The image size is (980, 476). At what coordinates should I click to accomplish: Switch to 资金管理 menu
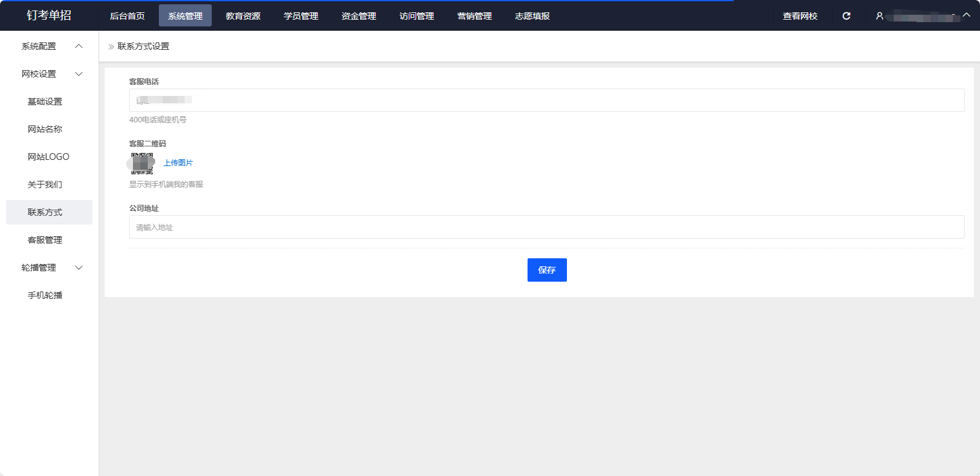point(359,16)
